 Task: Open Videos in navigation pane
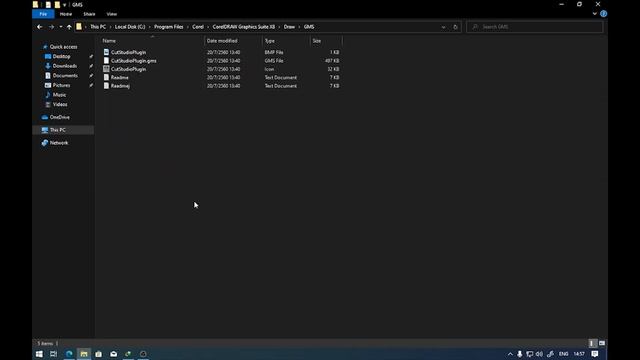point(60,104)
